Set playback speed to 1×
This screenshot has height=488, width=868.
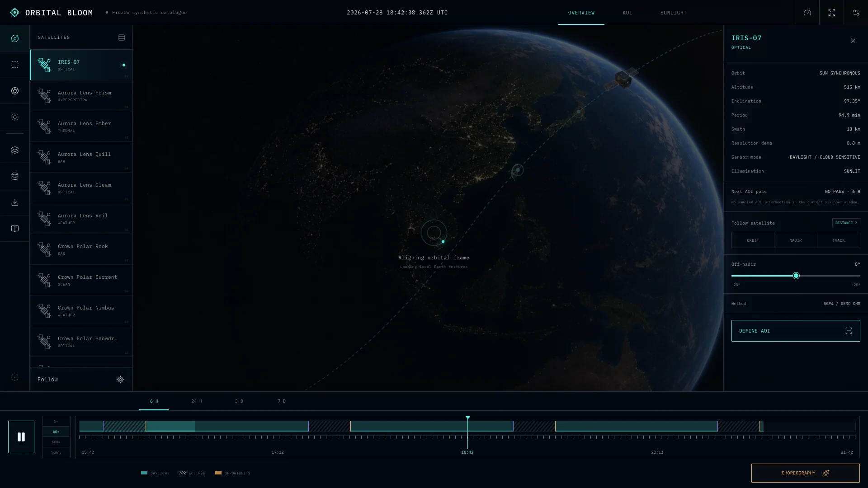coord(56,421)
